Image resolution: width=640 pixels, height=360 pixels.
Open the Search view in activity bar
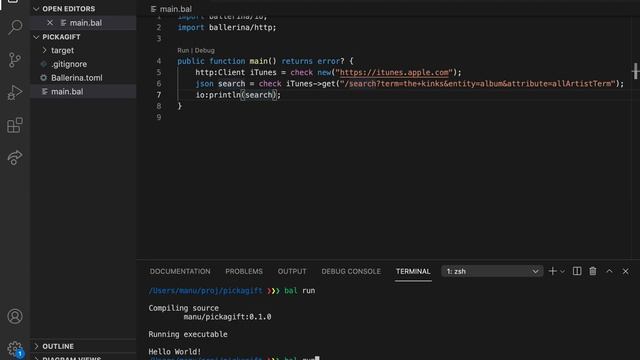[x=15, y=27]
